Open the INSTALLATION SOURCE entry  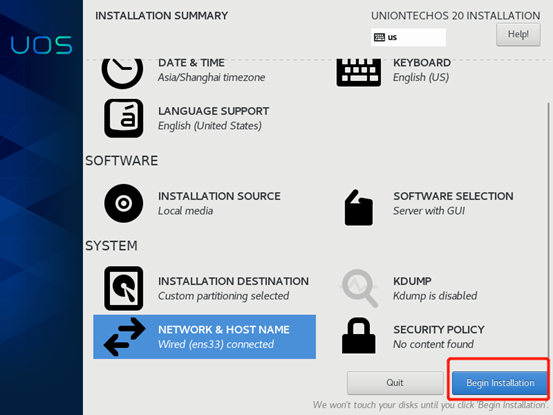[x=219, y=196]
